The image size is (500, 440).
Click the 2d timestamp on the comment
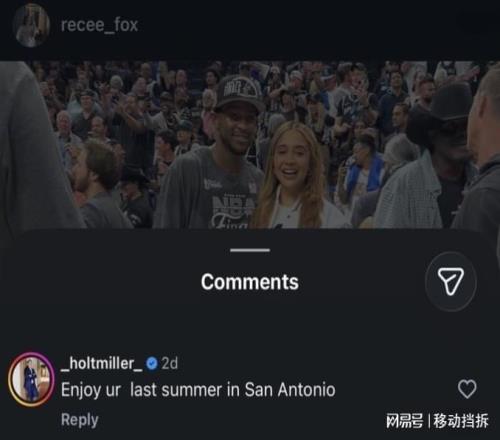169,363
